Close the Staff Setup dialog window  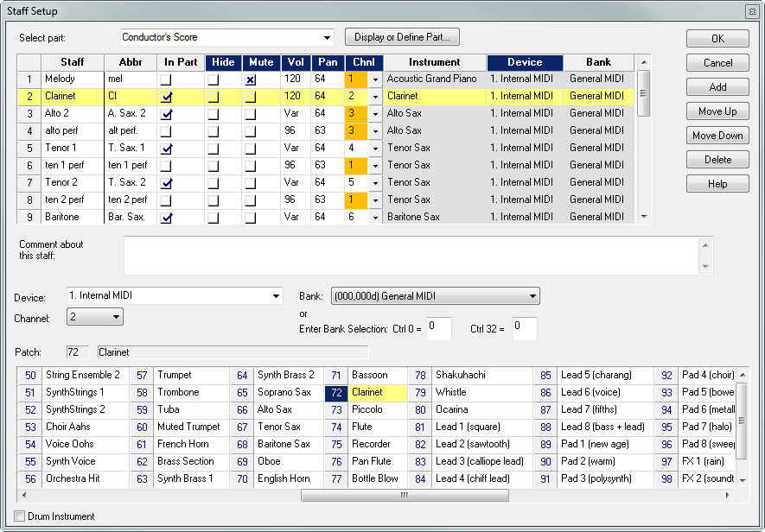pos(750,10)
